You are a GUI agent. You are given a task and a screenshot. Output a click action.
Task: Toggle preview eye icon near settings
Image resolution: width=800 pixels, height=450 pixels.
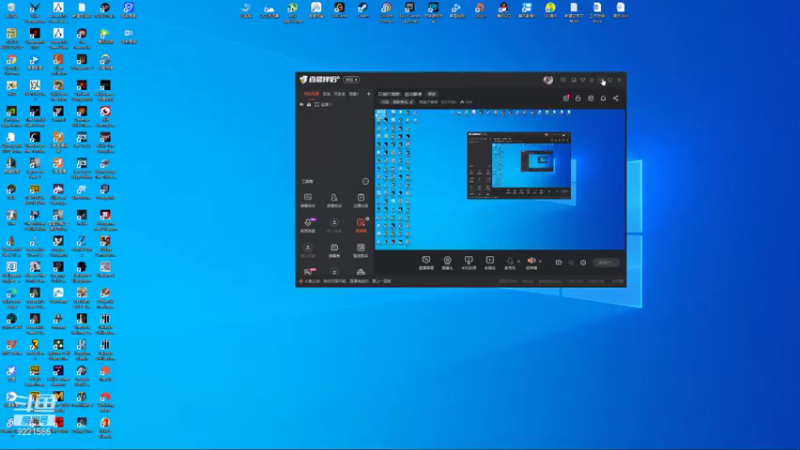pyautogui.click(x=571, y=263)
